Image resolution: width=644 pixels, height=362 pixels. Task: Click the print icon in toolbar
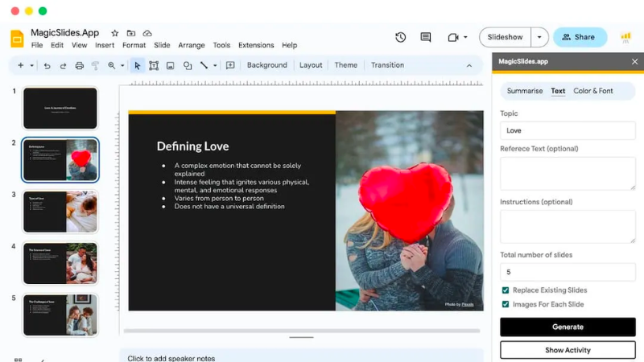click(x=79, y=65)
